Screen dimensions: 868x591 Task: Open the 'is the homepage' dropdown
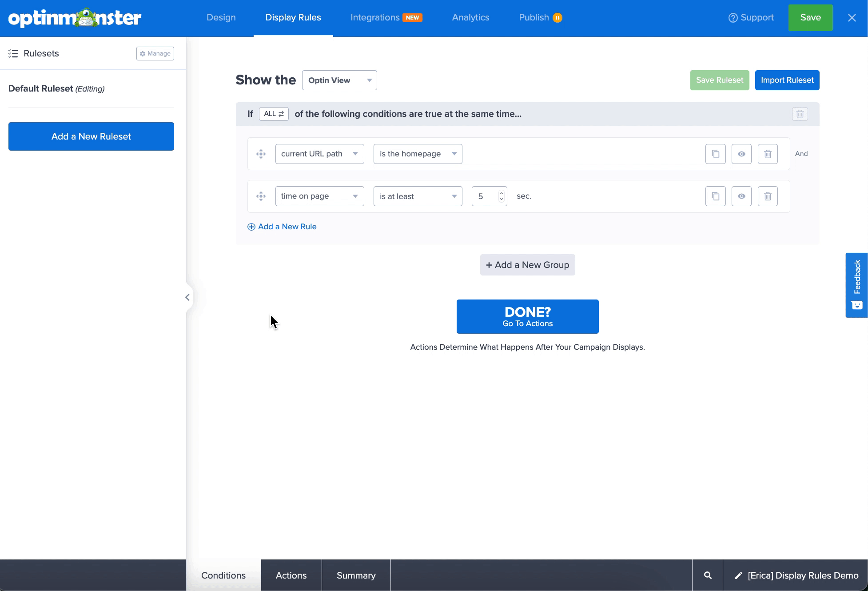click(417, 154)
